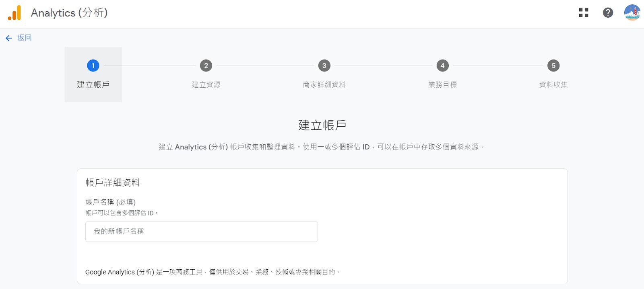Go to the 資料收集 step label
The width and height of the screenshot is (644, 289).
(553, 85)
